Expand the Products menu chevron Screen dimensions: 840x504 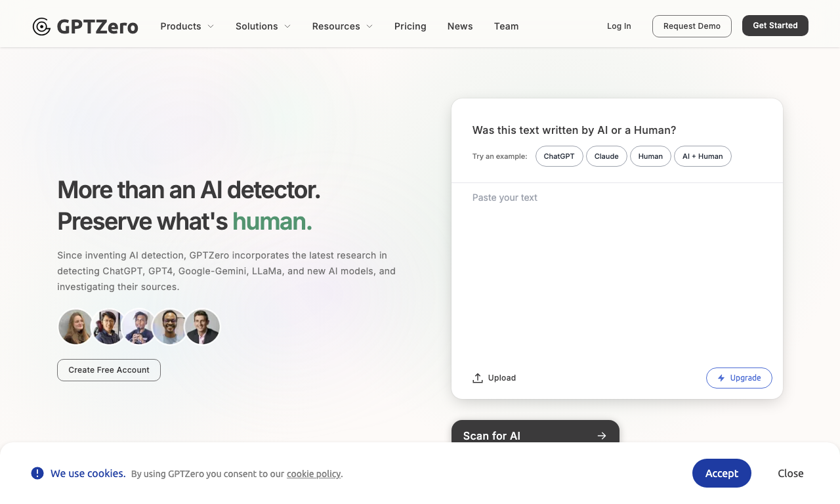pyautogui.click(x=211, y=26)
